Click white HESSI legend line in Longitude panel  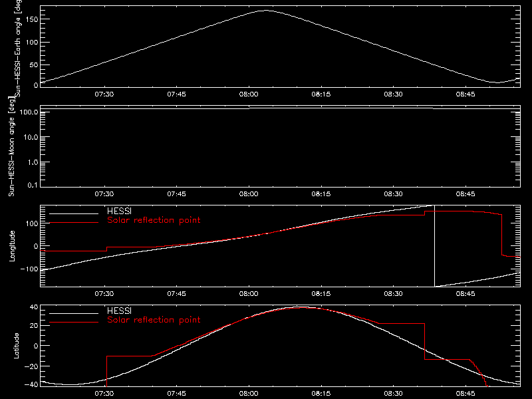(x=74, y=213)
